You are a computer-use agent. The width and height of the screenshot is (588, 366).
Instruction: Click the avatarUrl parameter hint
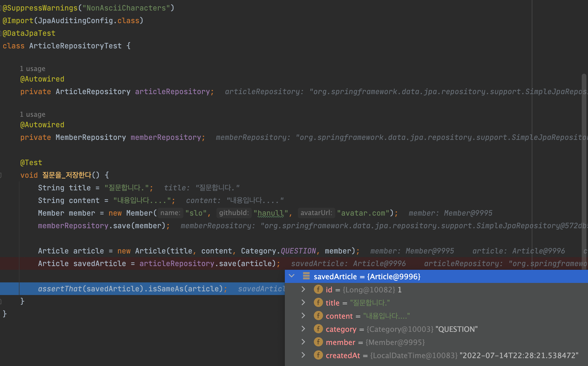(316, 213)
